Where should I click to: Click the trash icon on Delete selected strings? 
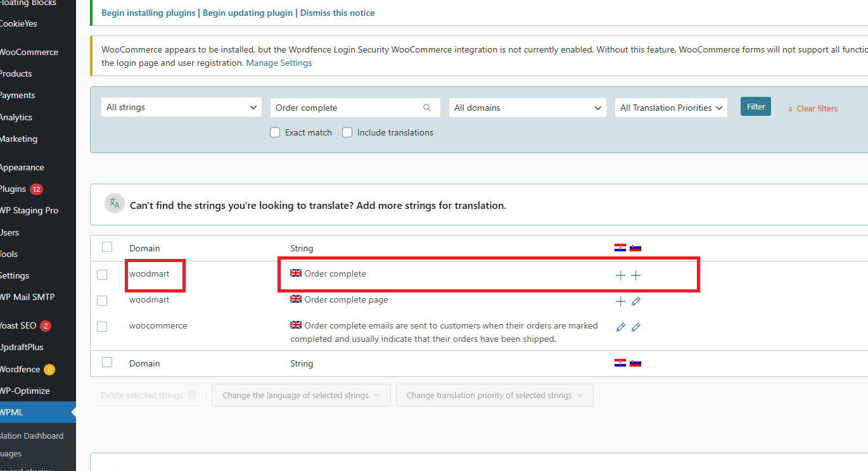coord(192,395)
